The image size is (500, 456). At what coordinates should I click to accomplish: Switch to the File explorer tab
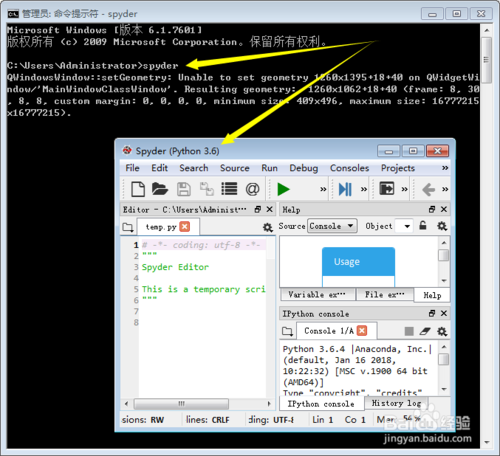pos(384,295)
